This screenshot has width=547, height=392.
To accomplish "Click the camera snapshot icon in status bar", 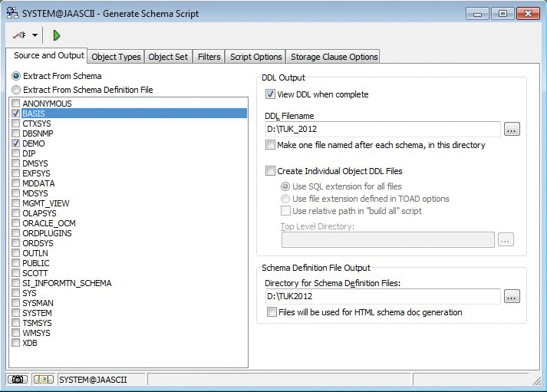I will (18, 379).
